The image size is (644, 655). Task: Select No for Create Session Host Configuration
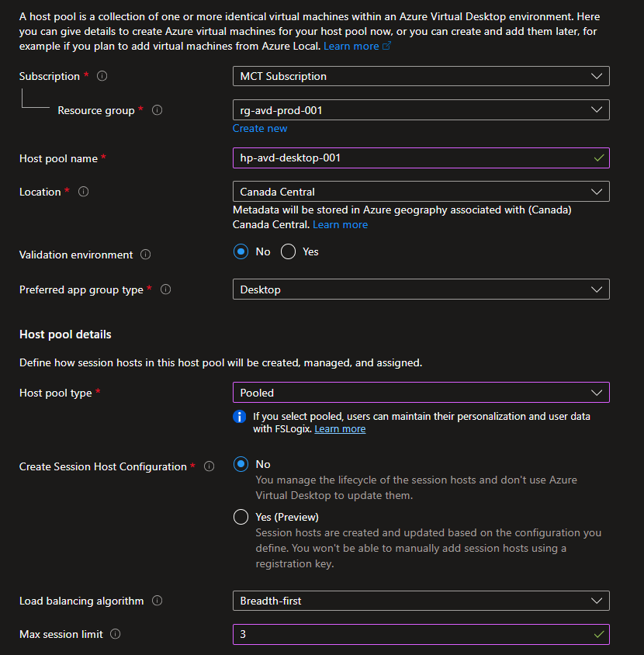[241, 466]
